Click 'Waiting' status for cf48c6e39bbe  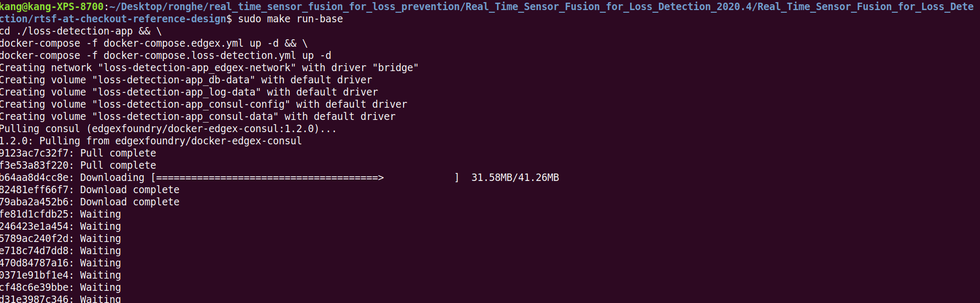(100, 288)
